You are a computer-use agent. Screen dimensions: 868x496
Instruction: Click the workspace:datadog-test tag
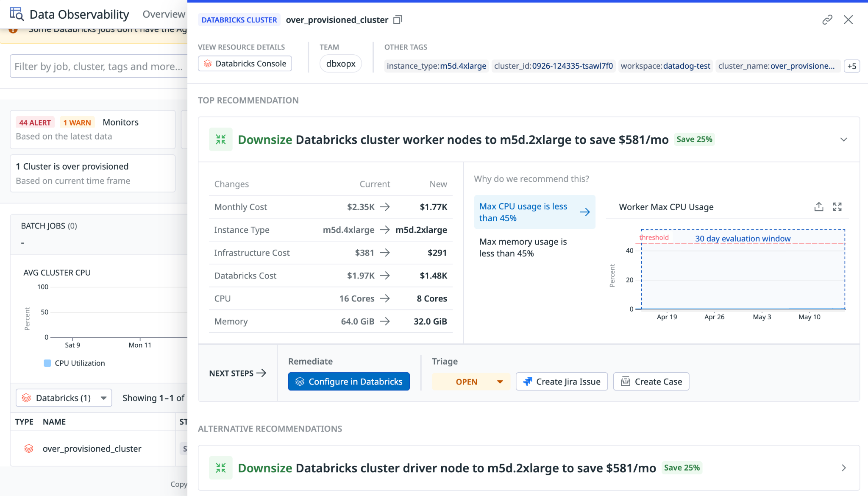point(665,66)
